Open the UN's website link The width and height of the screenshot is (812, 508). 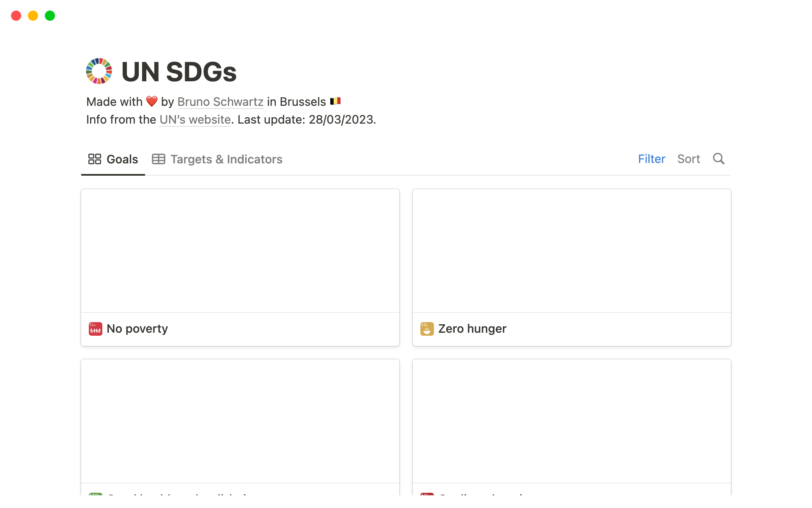195,120
